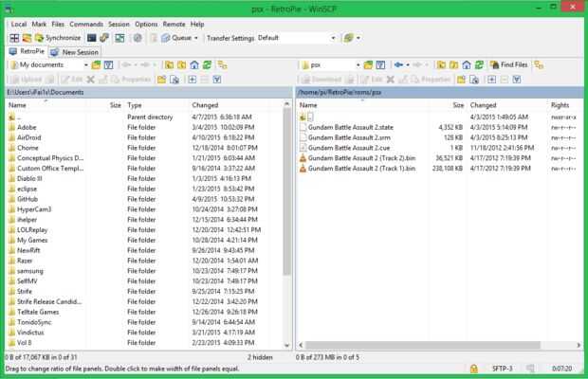Image resolution: width=588 pixels, height=379 pixels.
Task: Open the New Session tab
Action: 75,52
